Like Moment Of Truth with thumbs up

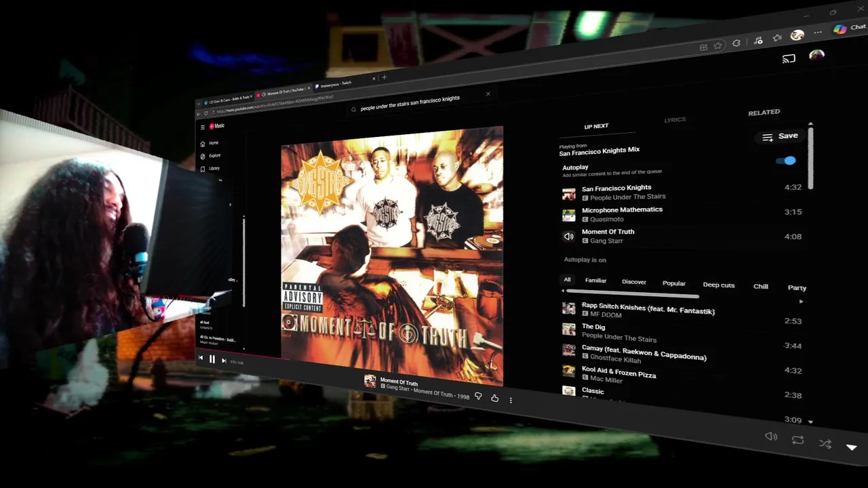494,398
